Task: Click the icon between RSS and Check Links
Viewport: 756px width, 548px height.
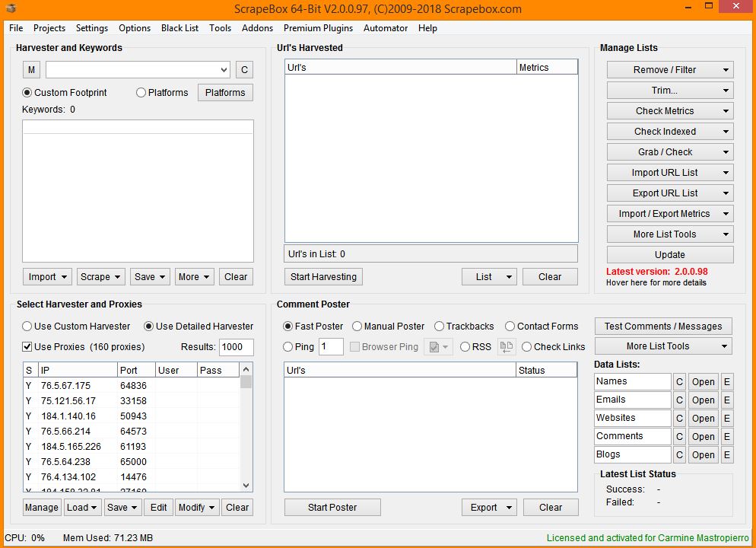Action: [507, 346]
